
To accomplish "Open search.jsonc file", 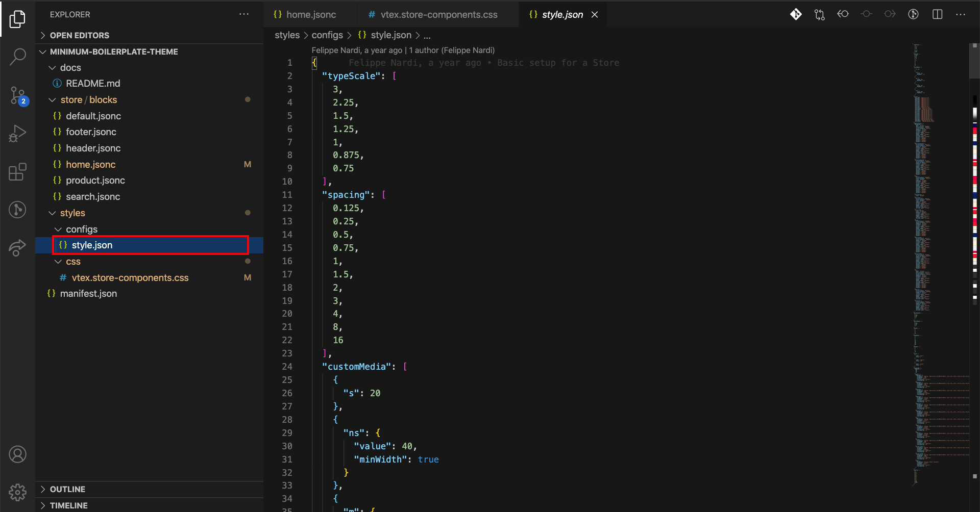I will point(149,196).
